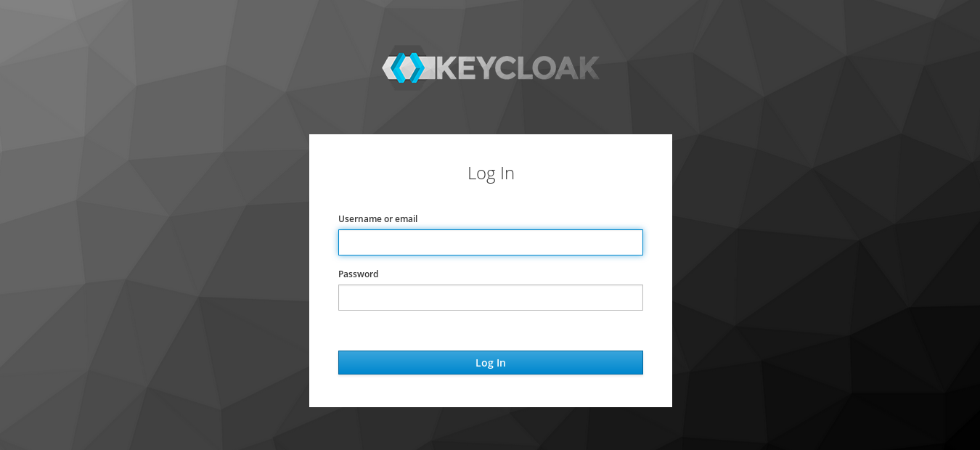The height and width of the screenshot is (450, 980).
Task: Focus the Password input field
Action: 491,298
